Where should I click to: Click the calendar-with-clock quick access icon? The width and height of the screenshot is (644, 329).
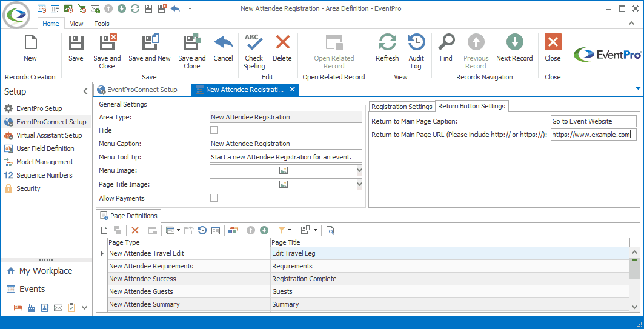coord(41,8)
